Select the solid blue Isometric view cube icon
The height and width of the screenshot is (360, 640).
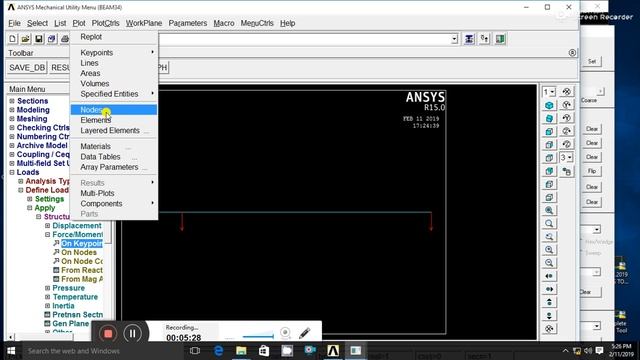tap(549, 105)
